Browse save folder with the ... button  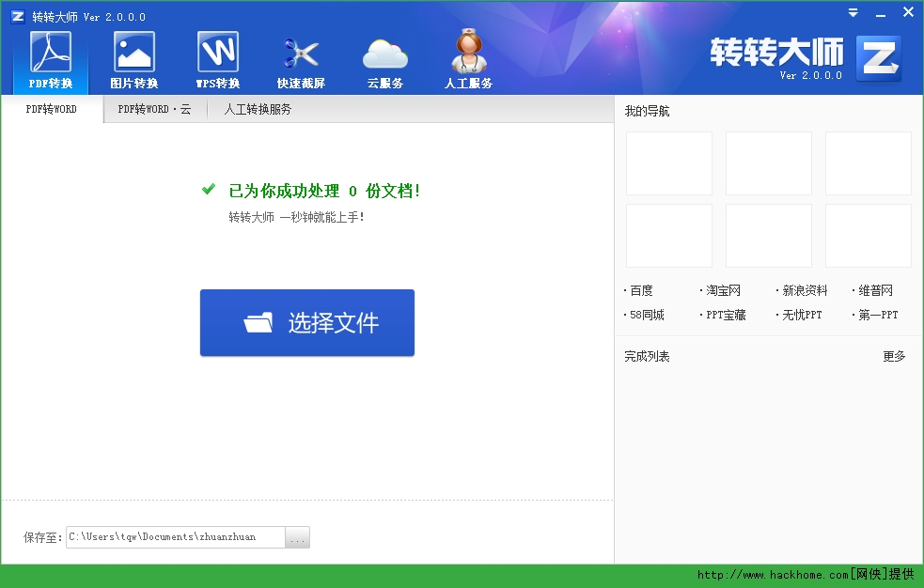pos(298,536)
